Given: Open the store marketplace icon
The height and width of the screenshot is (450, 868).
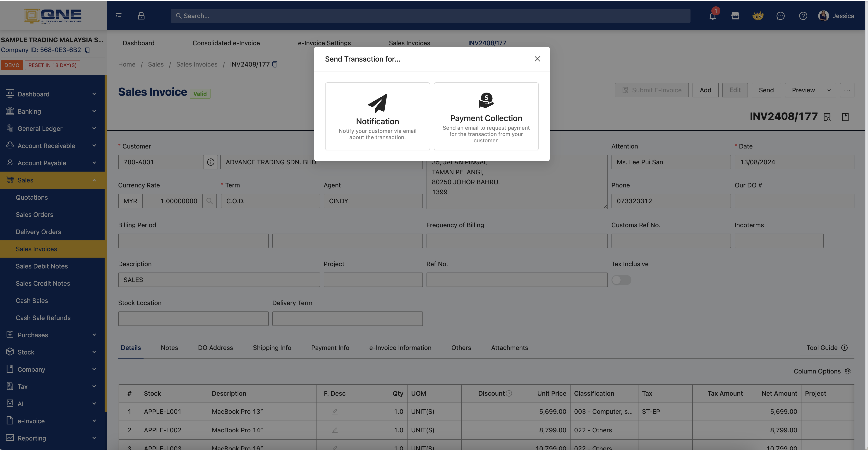Looking at the screenshot, I should pyautogui.click(x=735, y=16).
